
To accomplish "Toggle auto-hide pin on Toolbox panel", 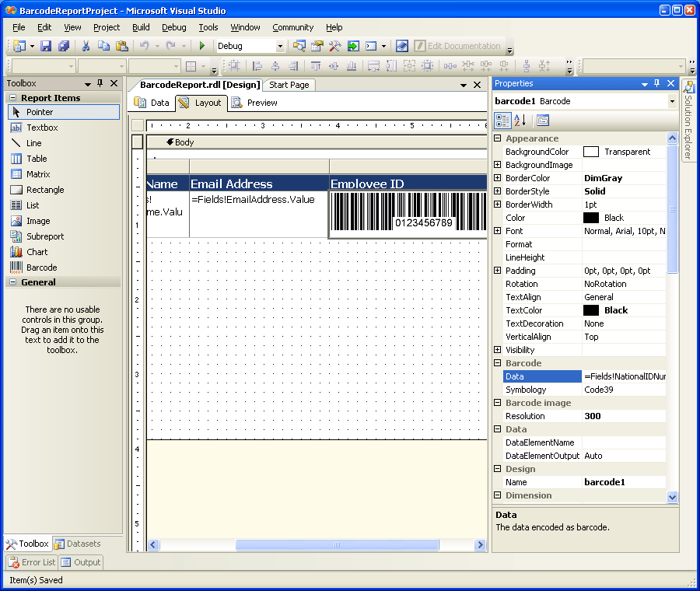I will [x=100, y=83].
